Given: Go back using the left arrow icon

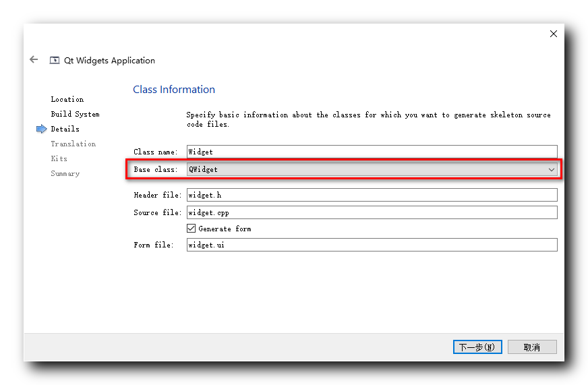Looking at the screenshot, I should coord(34,59).
